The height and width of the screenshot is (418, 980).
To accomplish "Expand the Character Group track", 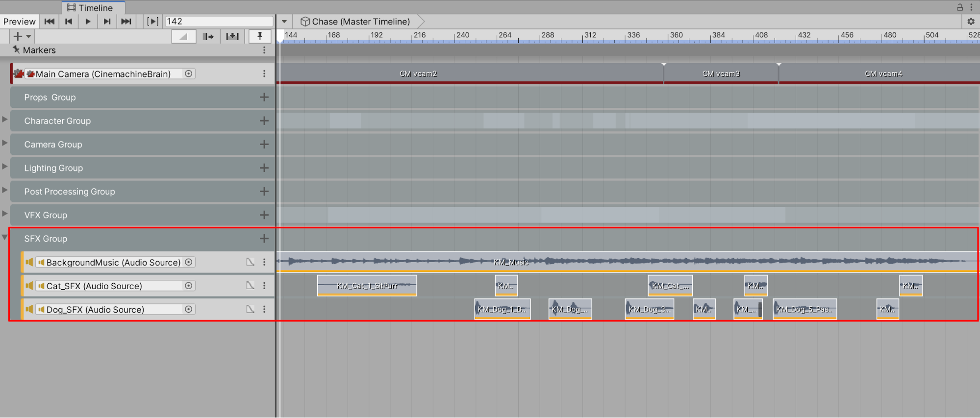I will (5, 120).
